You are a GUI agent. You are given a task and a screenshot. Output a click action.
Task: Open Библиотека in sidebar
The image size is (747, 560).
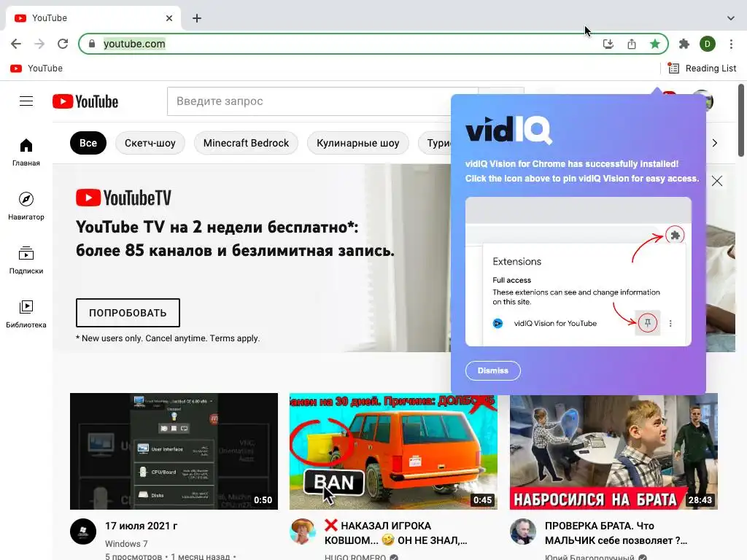coord(26,314)
